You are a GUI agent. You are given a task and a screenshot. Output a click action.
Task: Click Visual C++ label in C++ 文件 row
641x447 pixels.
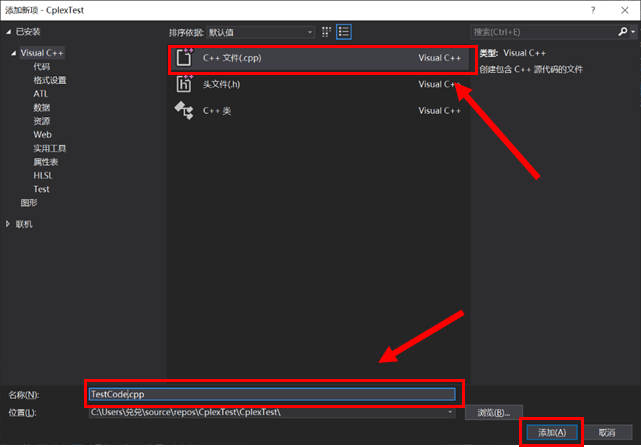(439, 58)
